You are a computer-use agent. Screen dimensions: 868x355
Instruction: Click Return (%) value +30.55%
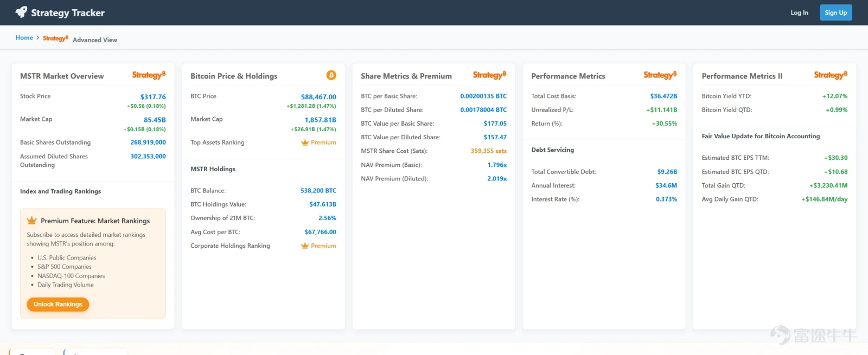coord(665,124)
